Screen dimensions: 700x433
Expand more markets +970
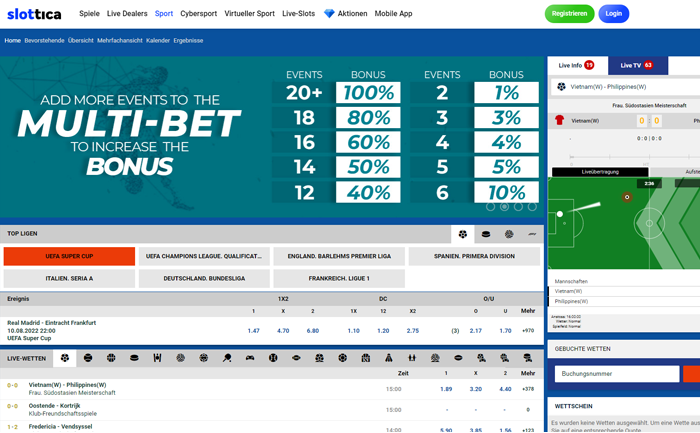pyautogui.click(x=528, y=331)
